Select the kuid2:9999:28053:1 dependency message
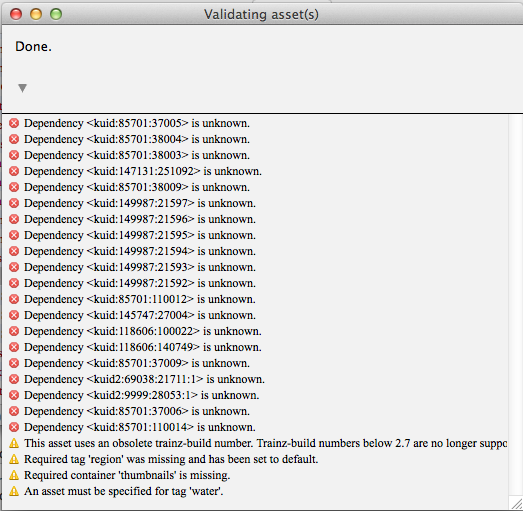 point(142,395)
